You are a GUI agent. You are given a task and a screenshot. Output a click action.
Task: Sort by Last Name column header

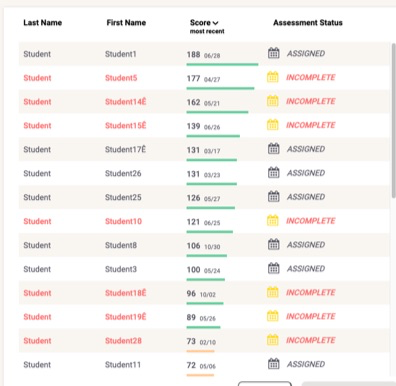(x=43, y=23)
